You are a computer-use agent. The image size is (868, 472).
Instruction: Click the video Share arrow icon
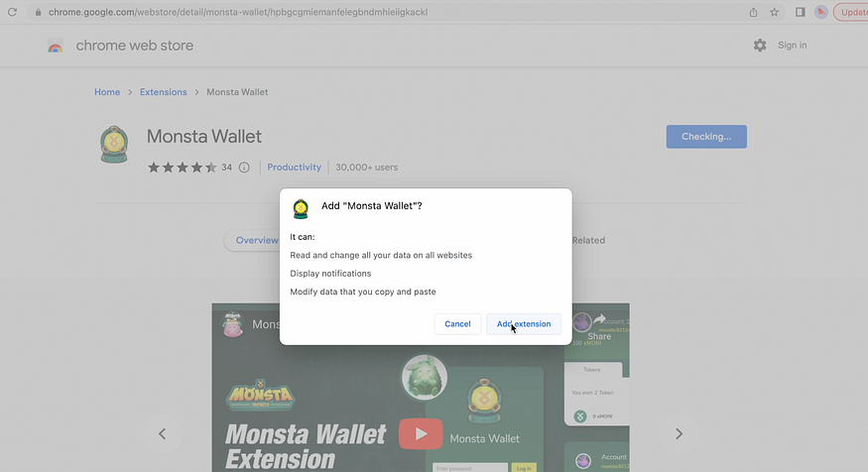pyautogui.click(x=599, y=319)
